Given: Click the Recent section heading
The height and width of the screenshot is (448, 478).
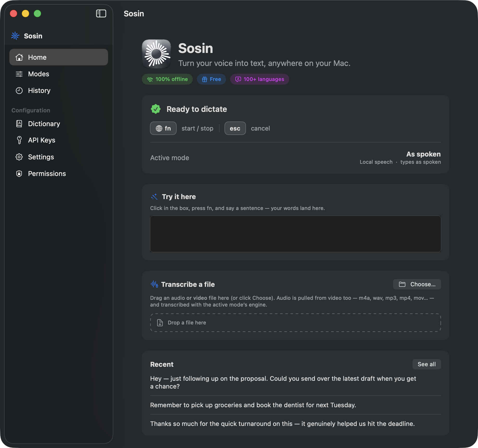Looking at the screenshot, I should (162, 364).
